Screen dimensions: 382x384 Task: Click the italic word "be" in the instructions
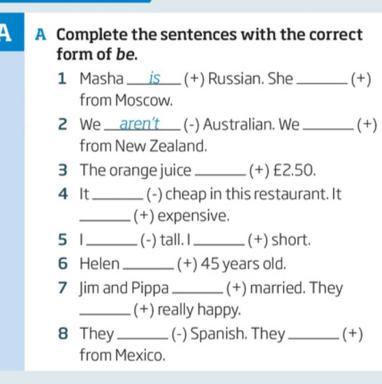125,54
